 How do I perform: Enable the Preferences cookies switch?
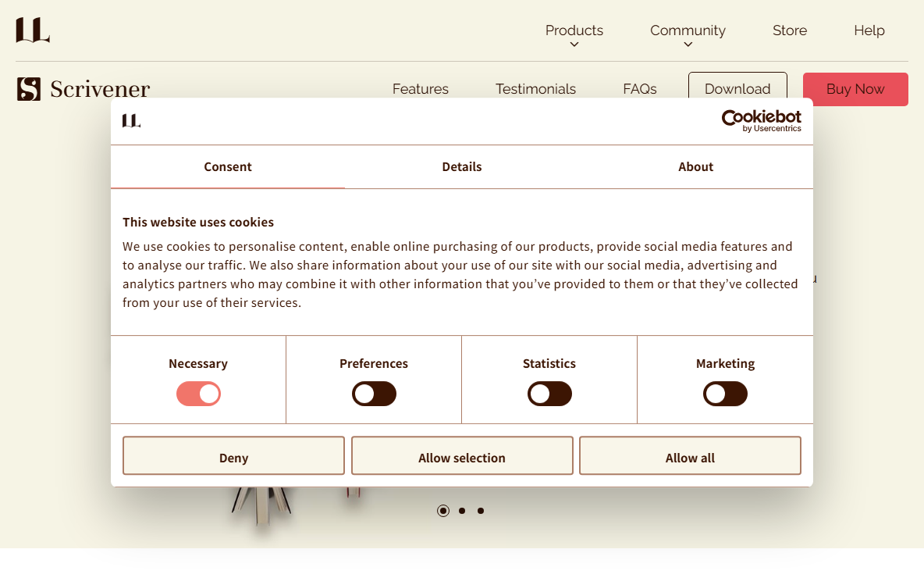pos(374,394)
